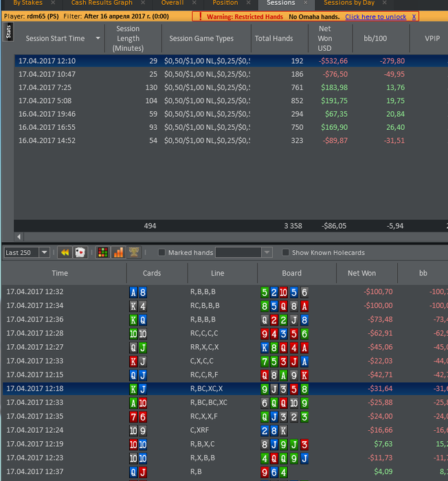The width and height of the screenshot is (448, 481).
Task: Sort hands by Time column header
Action: [x=60, y=273]
